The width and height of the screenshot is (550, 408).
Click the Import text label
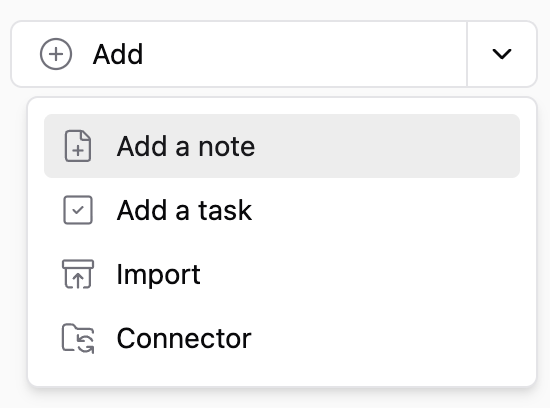coord(158,275)
